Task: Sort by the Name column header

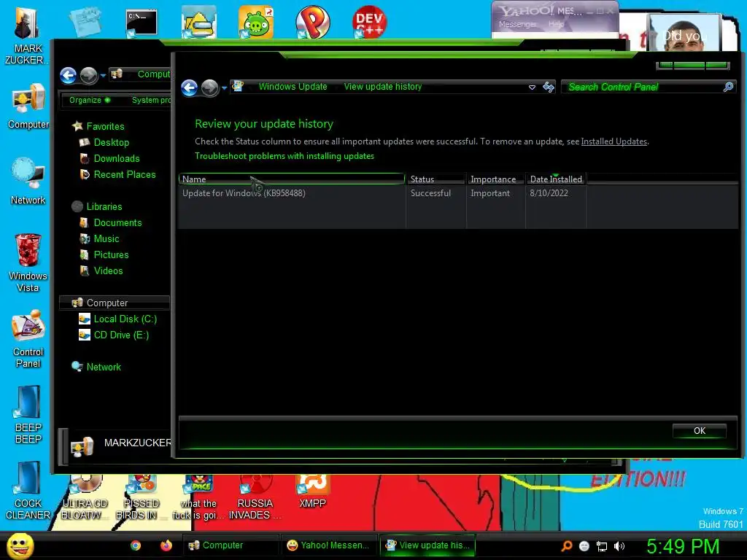Action: pos(292,179)
